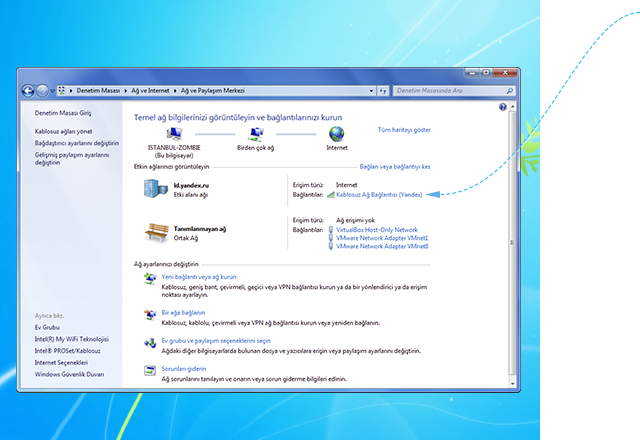The height and width of the screenshot is (440, 640).
Task: Click the ld.yandex.ru domain network icon
Action: [x=156, y=189]
